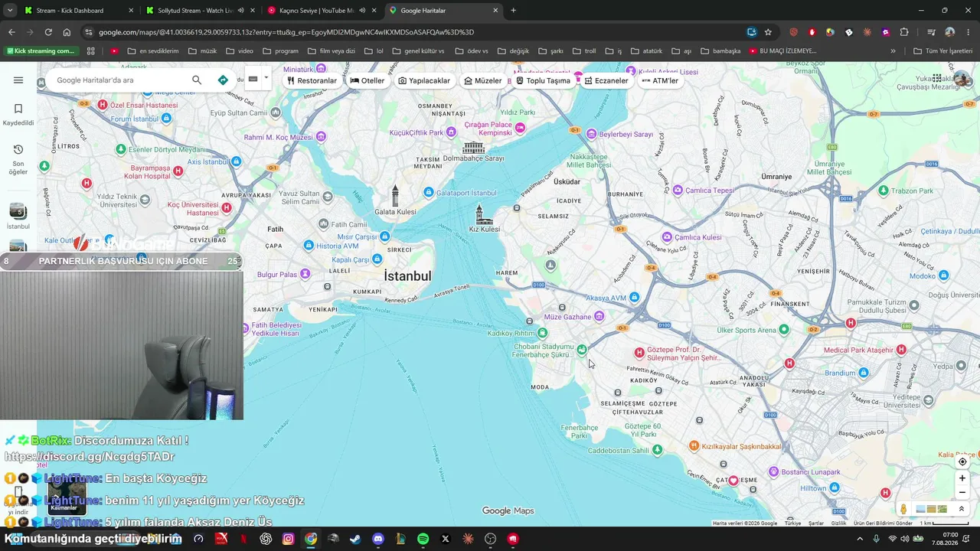Open the Kick streaming bookmark
The image size is (980, 551).
click(x=41, y=51)
